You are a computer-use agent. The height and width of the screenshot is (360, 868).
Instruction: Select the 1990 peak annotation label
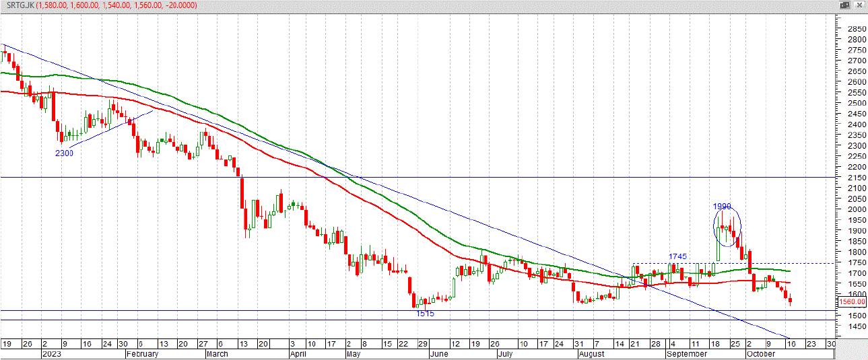coord(723,206)
